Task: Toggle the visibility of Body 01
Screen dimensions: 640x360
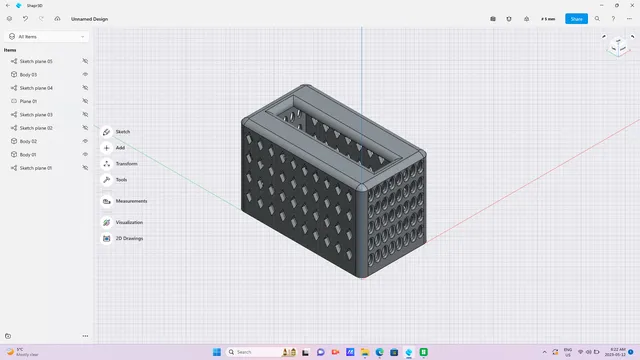Action: pyautogui.click(x=85, y=154)
